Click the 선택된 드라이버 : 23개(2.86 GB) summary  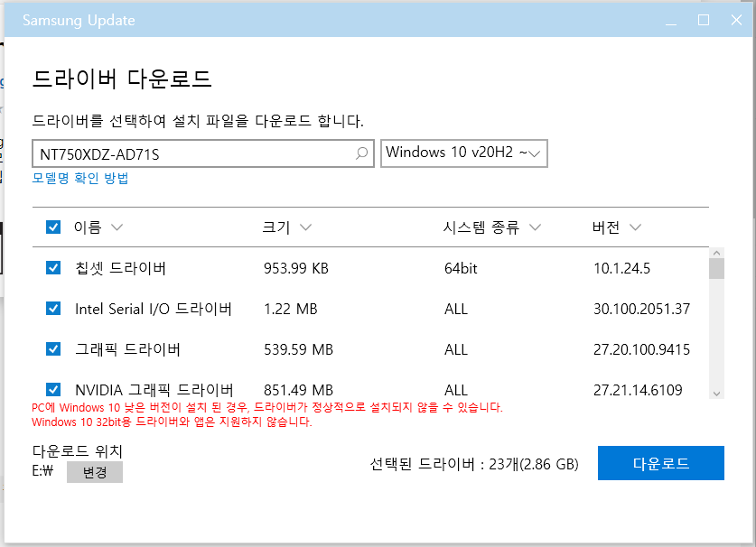tap(474, 464)
